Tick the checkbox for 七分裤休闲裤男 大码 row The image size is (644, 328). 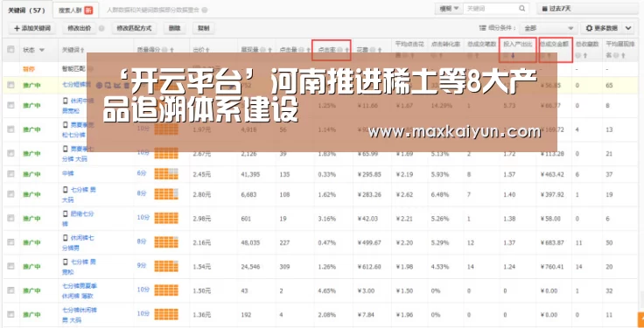10,314
